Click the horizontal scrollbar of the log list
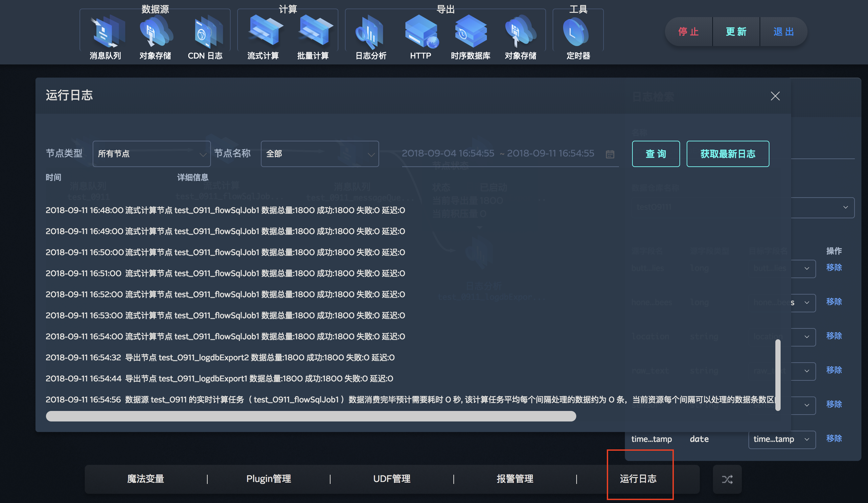The width and height of the screenshot is (868, 503). click(x=311, y=417)
